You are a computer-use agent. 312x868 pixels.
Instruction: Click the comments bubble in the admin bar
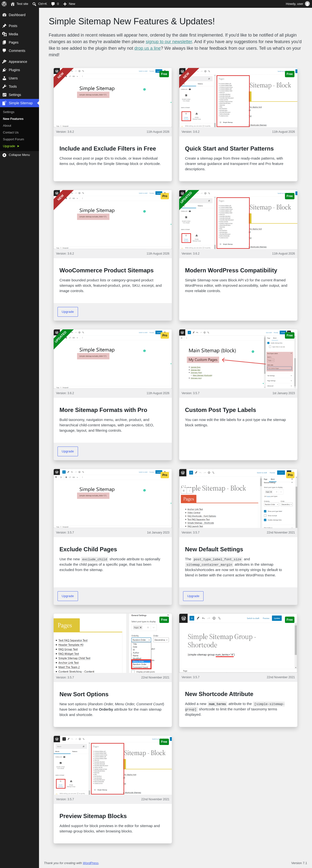pyautogui.click(x=53, y=4)
